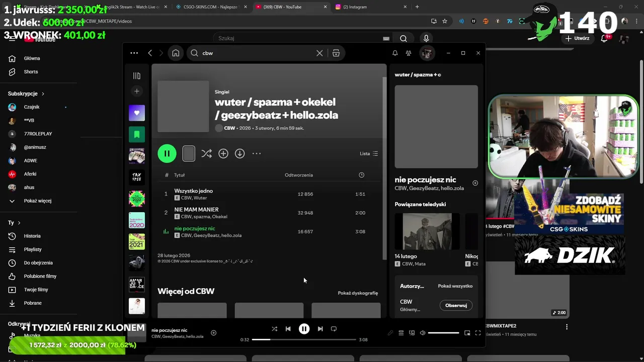The width and height of the screenshot is (644, 362).
Task: Open artist CBW under single title
Action: (229, 128)
